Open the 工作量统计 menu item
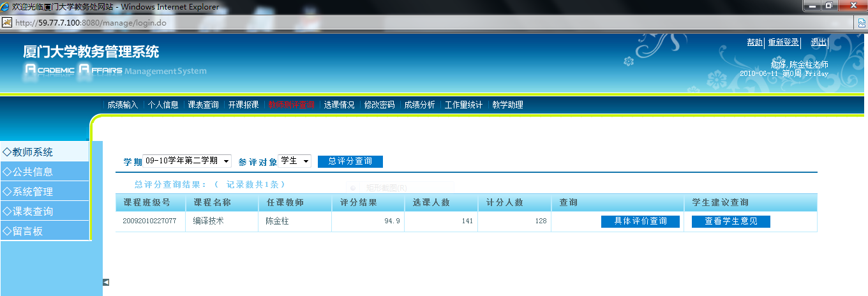This screenshot has width=868, height=296. [463, 105]
